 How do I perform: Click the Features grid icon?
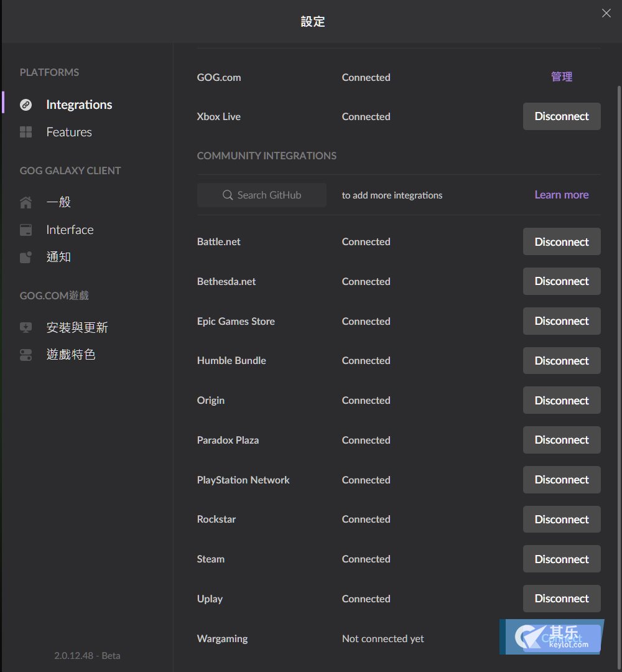[x=26, y=132]
